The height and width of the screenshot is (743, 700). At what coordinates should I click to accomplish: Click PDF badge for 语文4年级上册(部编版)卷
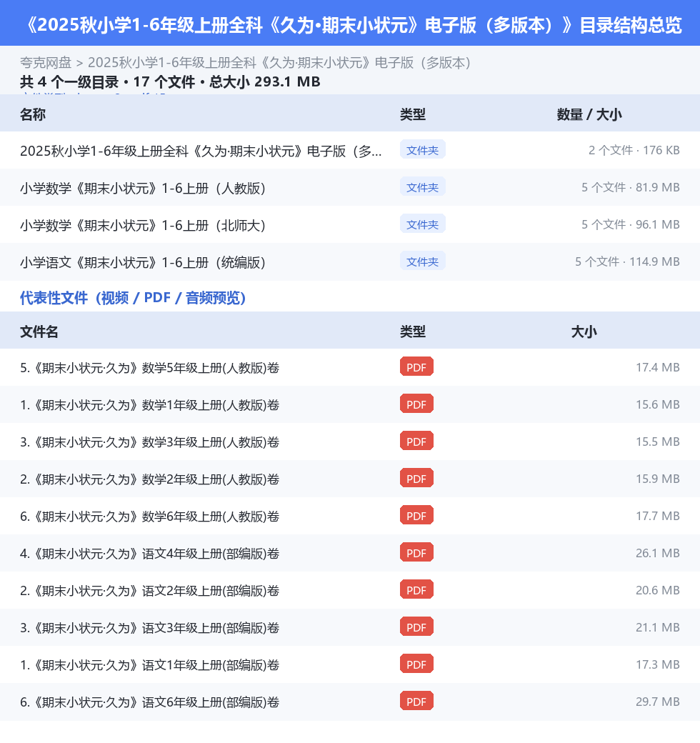(x=416, y=552)
